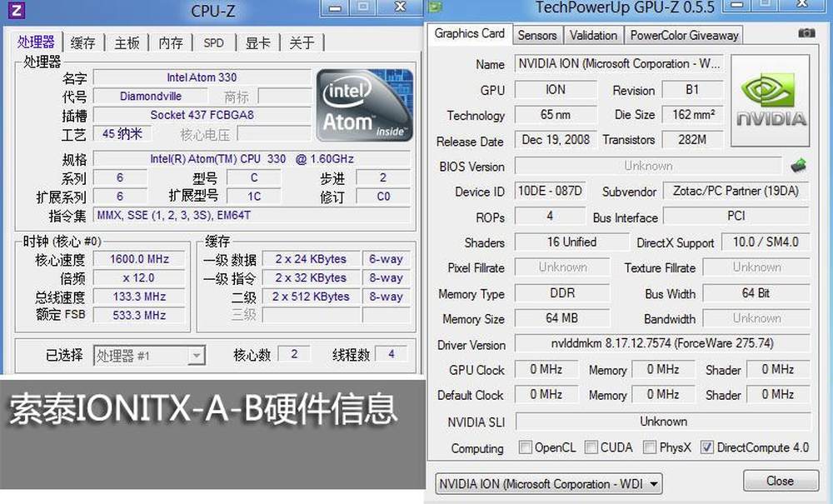This screenshot has width=833, height=504.
Task: Click the CPU-Z window maximize button
Action: [362, 7]
